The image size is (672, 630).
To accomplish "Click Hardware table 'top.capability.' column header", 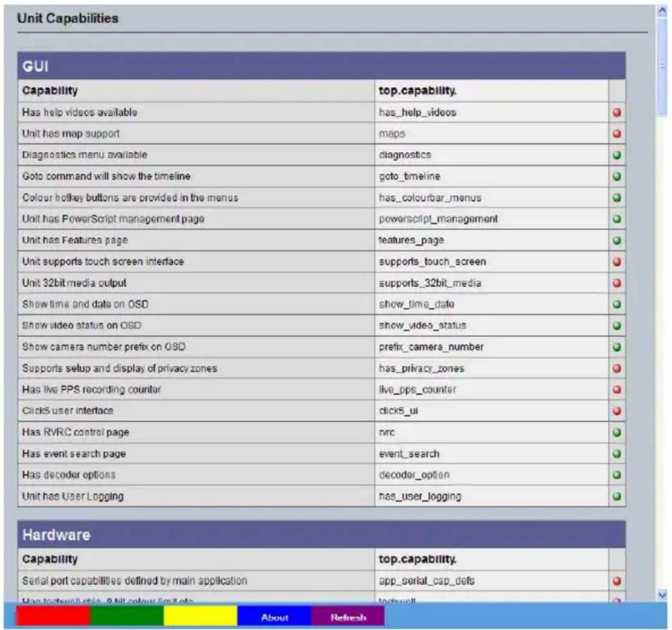I will (x=417, y=559).
